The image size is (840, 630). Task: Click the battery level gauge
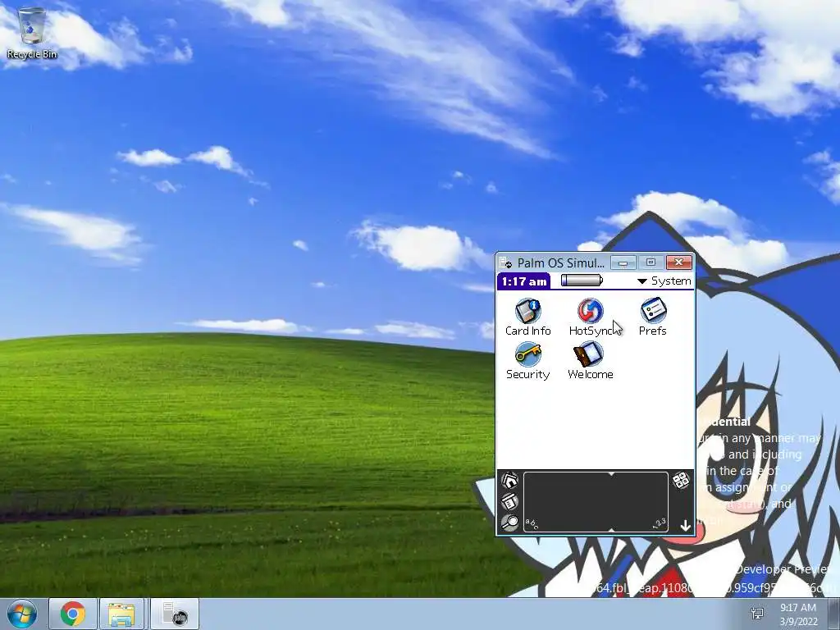(582, 281)
